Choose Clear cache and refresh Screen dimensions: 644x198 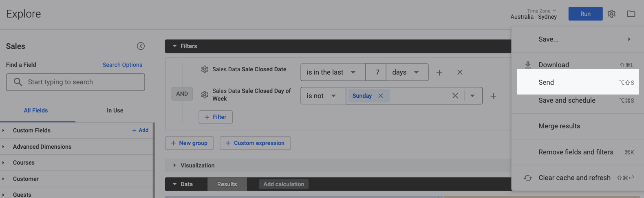(x=578, y=178)
